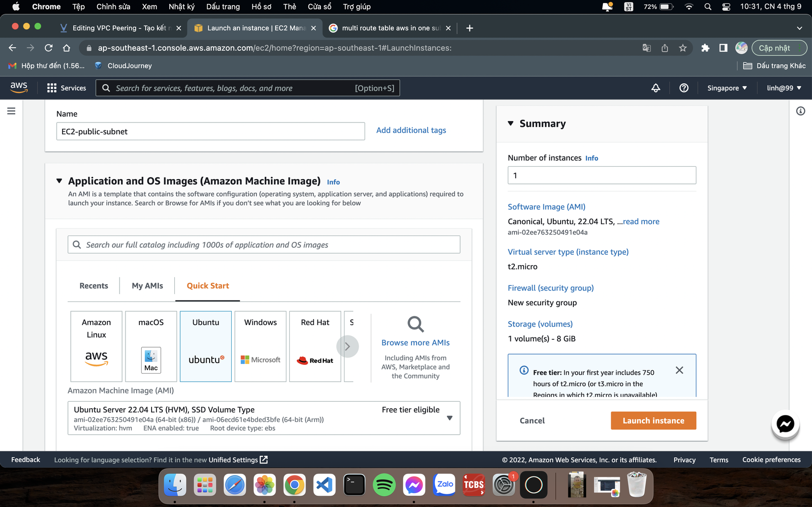Click the Launch instance button
The width and height of the screenshot is (812, 507).
(x=654, y=420)
